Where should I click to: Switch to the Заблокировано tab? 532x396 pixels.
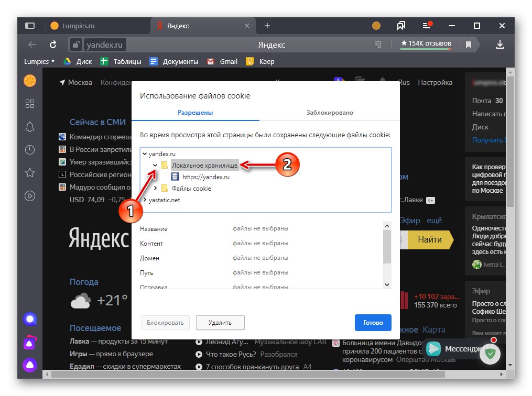coord(330,112)
